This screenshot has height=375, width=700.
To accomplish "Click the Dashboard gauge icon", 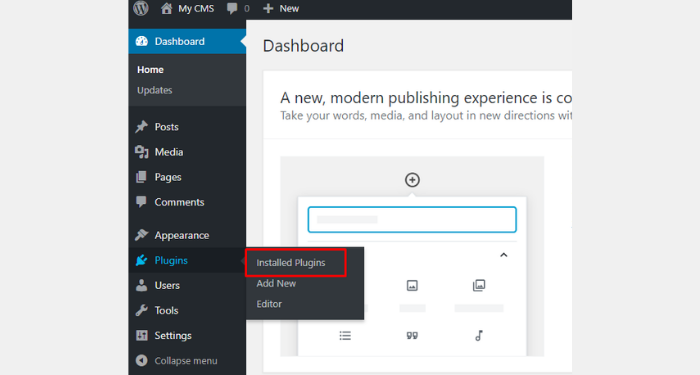I will coord(142,42).
